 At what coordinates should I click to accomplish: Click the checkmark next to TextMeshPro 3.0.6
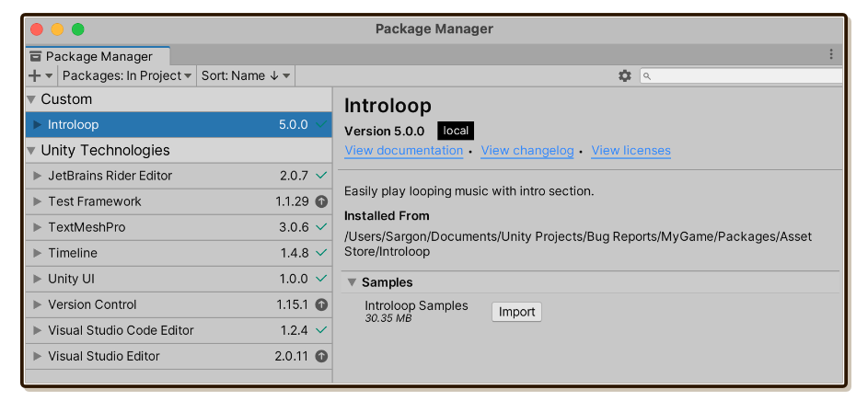[x=320, y=227]
